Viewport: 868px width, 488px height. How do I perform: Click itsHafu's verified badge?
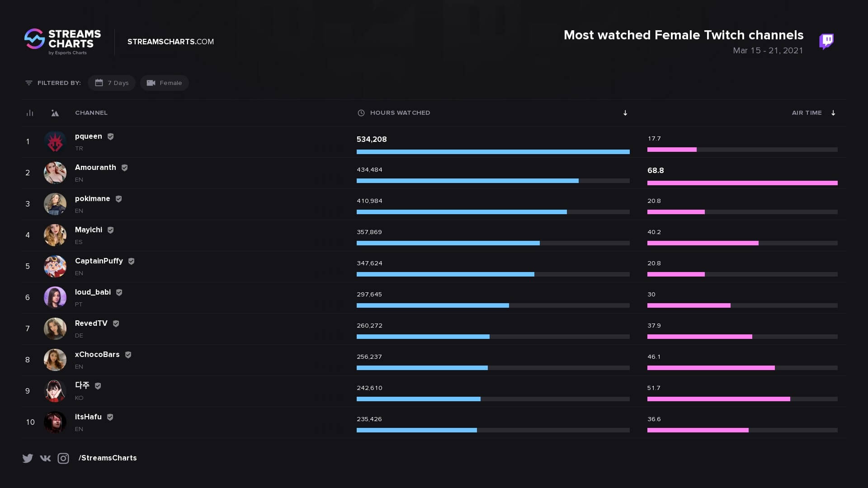click(110, 417)
